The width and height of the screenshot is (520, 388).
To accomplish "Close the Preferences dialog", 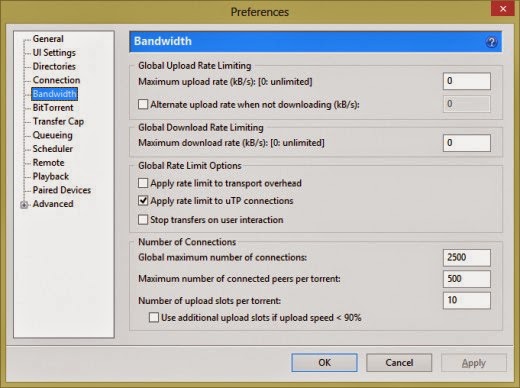I will 503,9.
